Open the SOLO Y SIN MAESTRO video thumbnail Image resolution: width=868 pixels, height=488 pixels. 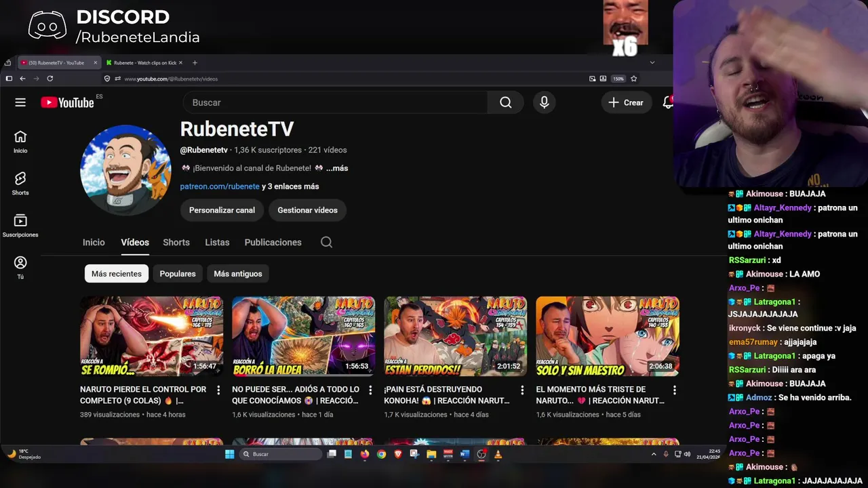tap(607, 336)
